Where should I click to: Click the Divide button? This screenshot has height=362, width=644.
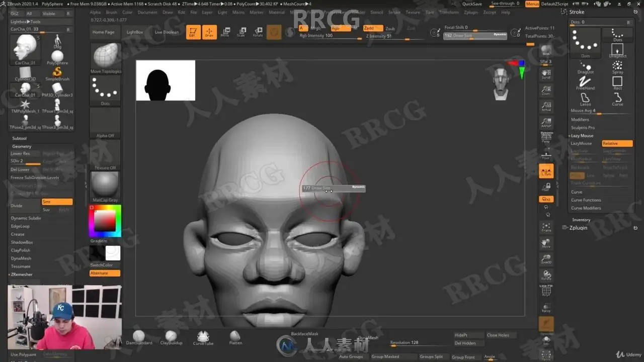pos(25,206)
